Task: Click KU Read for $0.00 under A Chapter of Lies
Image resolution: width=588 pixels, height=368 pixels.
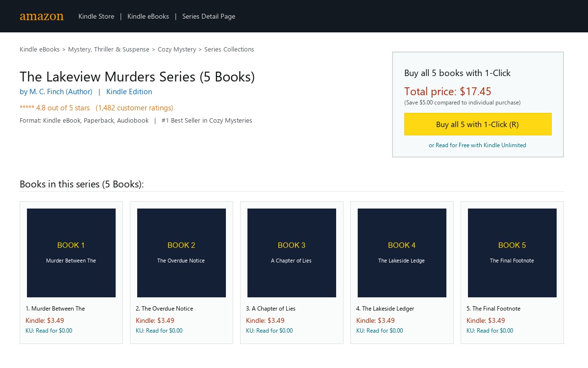Action: coord(269,331)
